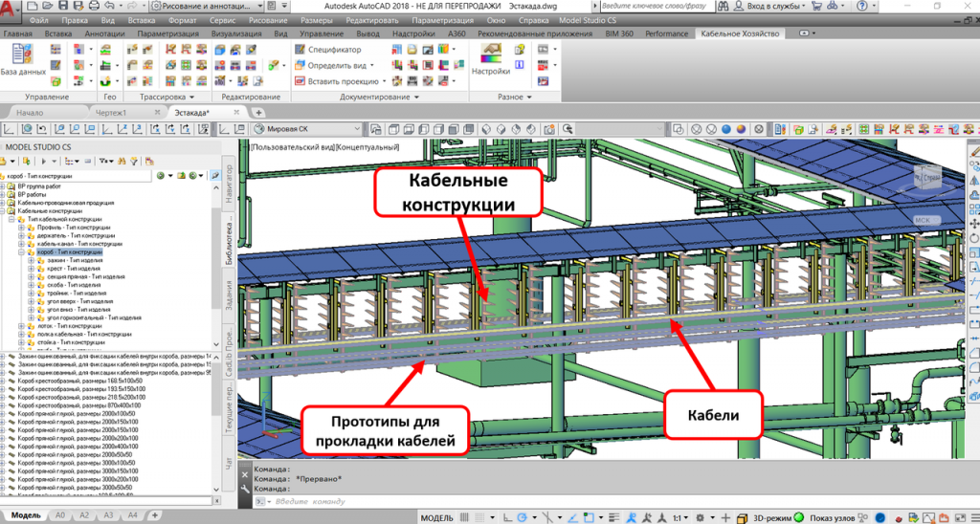Toggle the МОДЕЛЬ status bar button
This screenshot has width=980, height=524.
(x=436, y=518)
